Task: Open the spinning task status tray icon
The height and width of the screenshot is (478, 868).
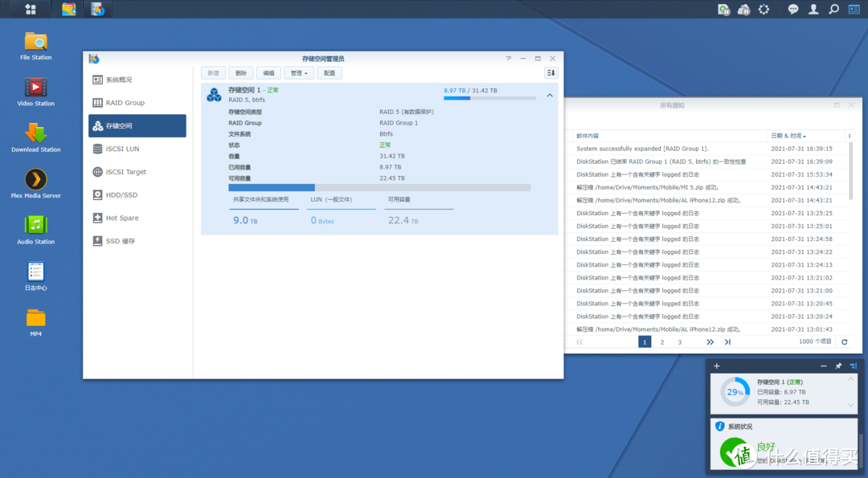Action: pyautogui.click(x=764, y=9)
